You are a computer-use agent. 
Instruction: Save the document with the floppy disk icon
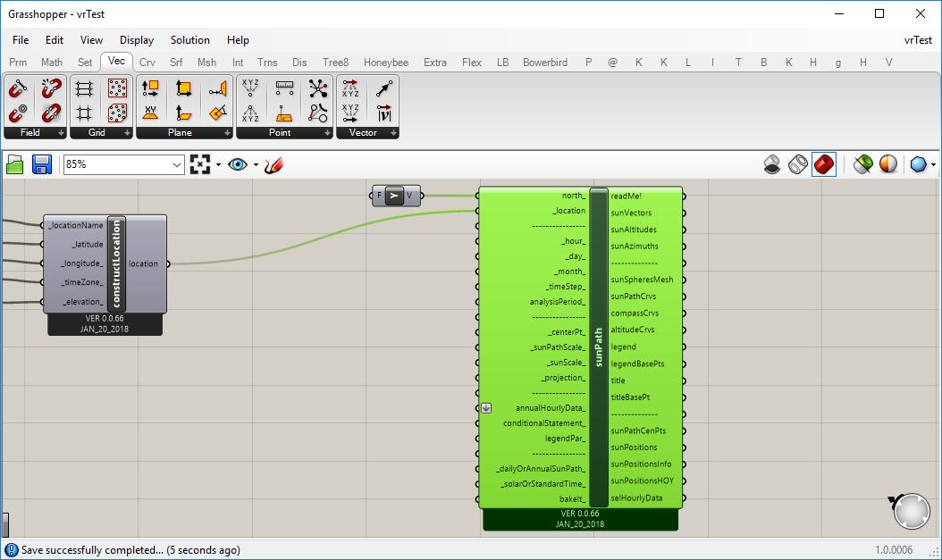(x=42, y=164)
